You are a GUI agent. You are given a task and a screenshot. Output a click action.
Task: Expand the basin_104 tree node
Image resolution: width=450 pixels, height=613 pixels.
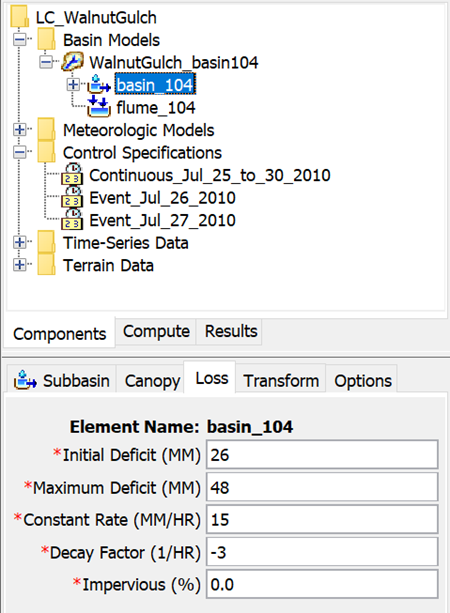point(73,84)
